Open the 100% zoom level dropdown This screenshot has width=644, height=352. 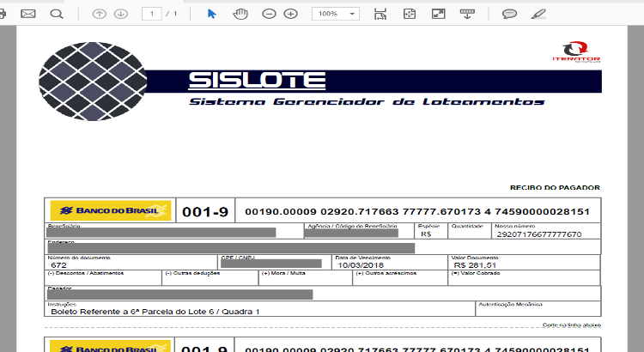[336, 14]
